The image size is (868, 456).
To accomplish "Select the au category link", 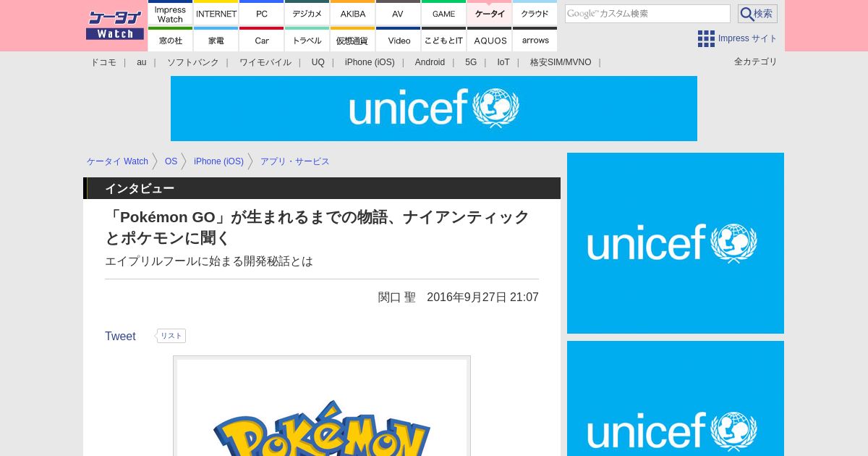I will (x=142, y=62).
